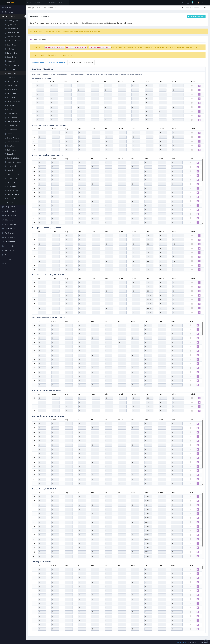Toggle the Aktif checkbox for row 452
The height and width of the screenshot is (644, 210).
coord(191,163)
